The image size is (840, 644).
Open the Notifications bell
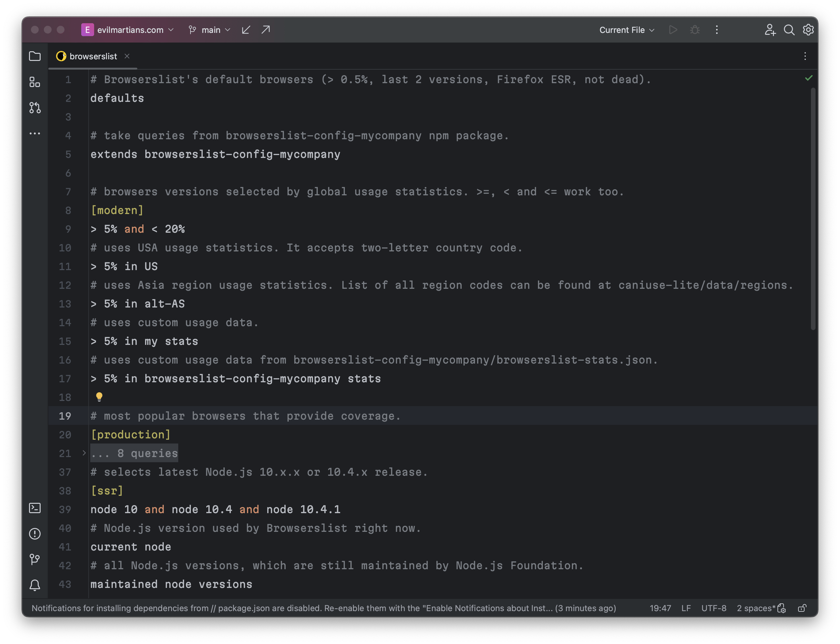[x=35, y=585]
